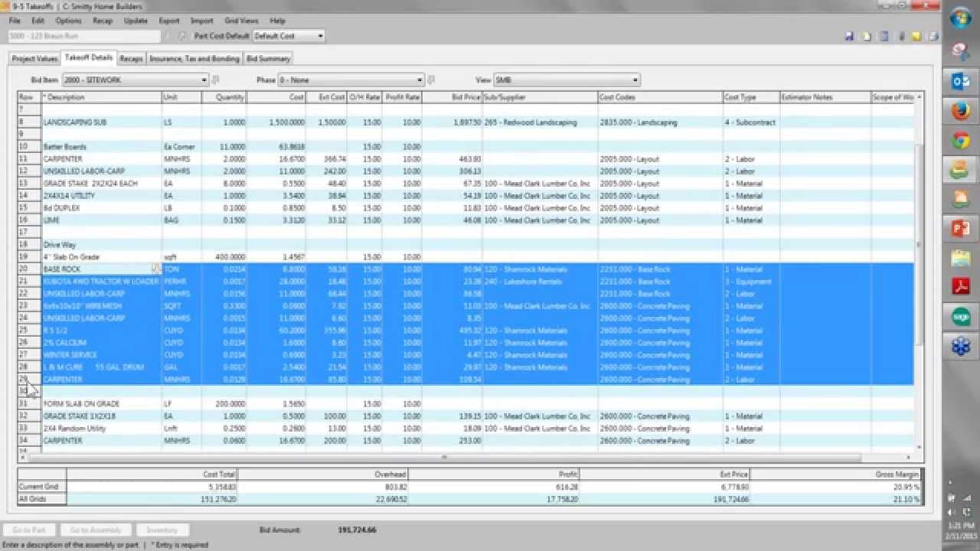Open PowerPoint from the taskbar
The image size is (980, 551).
click(x=961, y=228)
